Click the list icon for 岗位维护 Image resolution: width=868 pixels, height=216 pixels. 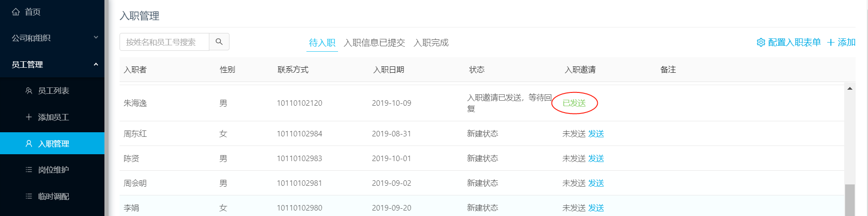point(28,170)
